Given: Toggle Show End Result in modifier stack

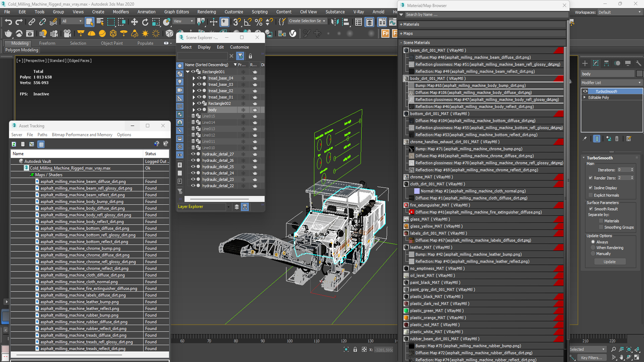Looking at the screenshot, I should (x=597, y=138).
